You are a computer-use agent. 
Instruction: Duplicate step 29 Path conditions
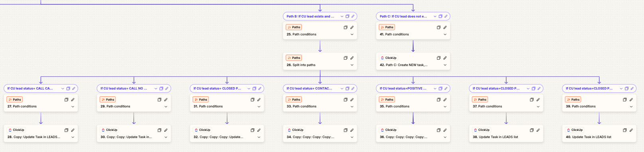pyautogui.click(x=160, y=100)
